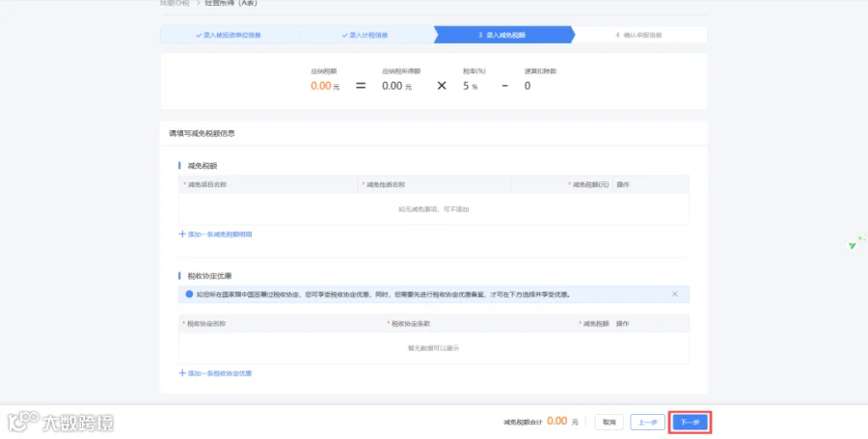
Task: Click the 应纳税所得额 0.00 value
Action: point(392,86)
